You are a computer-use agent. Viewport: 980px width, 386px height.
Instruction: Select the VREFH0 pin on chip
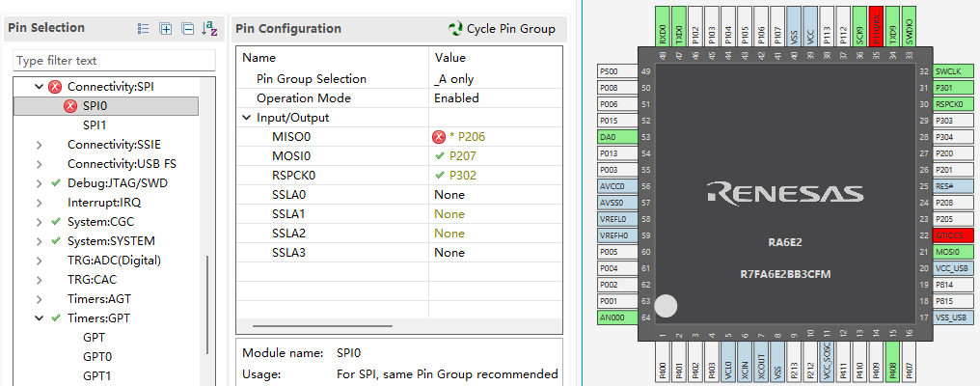(x=617, y=235)
